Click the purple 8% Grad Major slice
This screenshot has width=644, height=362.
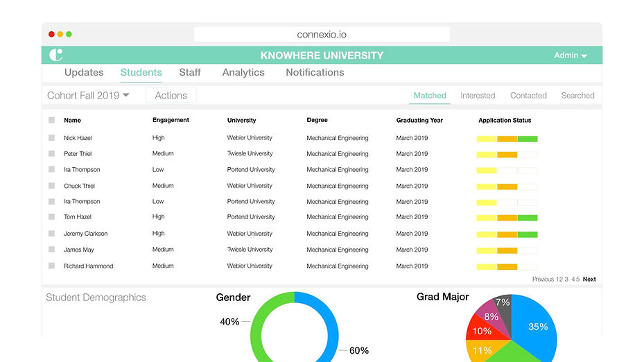click(x=491, y=316)
